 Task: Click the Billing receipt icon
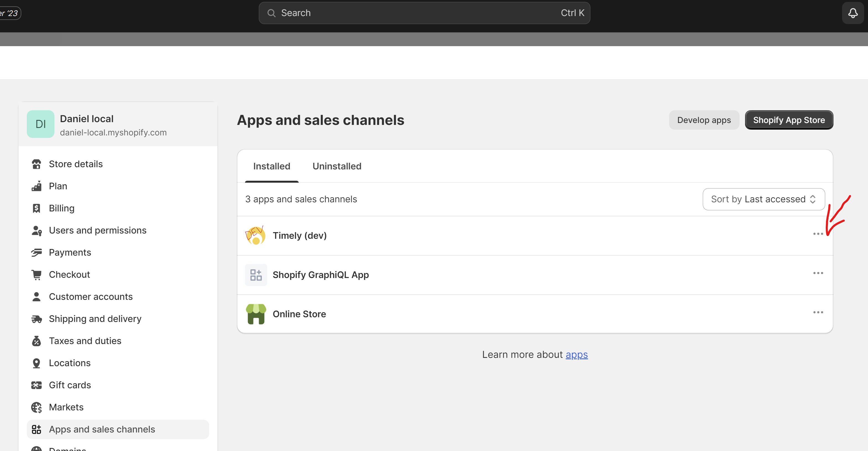click(x=36, y=208)
